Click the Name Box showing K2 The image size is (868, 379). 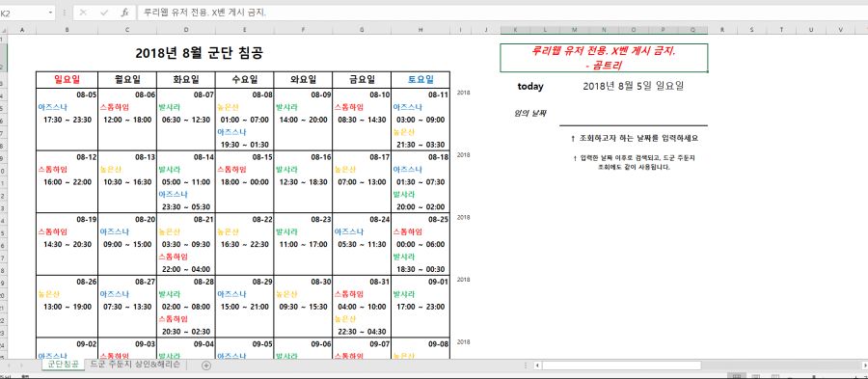pos(23,13)
